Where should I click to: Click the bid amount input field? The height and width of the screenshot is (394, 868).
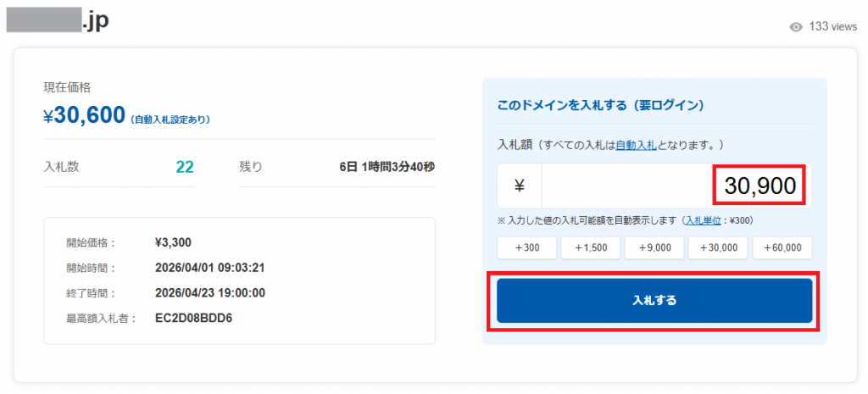(675, 186)
